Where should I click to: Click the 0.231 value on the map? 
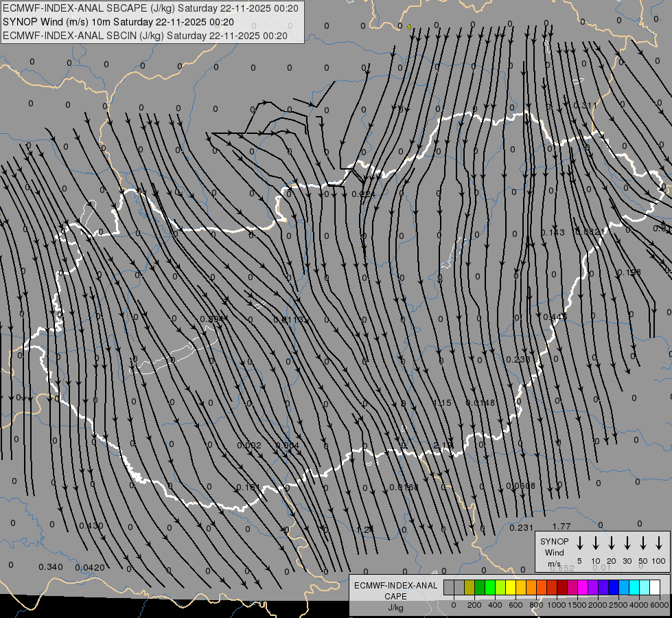[522, 528]
